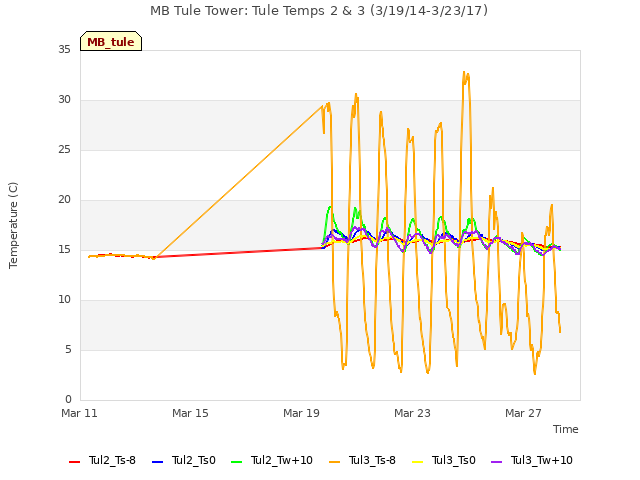The image size is (640, 480).
Task: Toggle the Tul3_Ts-8 legend label
Action: pyautogui.click(x=372, y=460)
